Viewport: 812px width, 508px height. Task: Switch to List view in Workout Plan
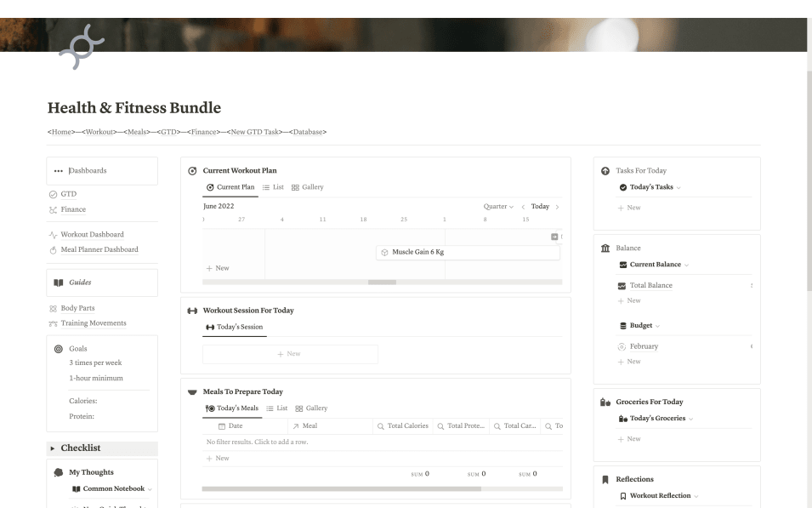point(273,187)
